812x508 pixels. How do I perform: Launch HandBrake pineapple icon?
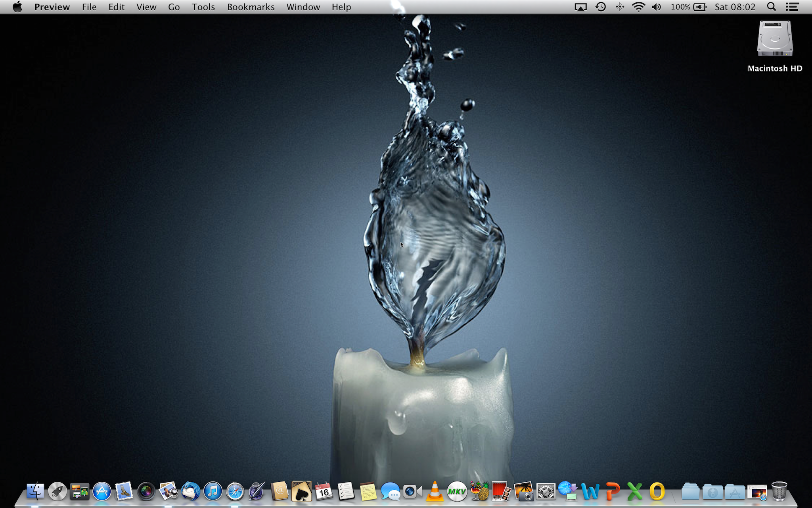click(x=479, y=491)
